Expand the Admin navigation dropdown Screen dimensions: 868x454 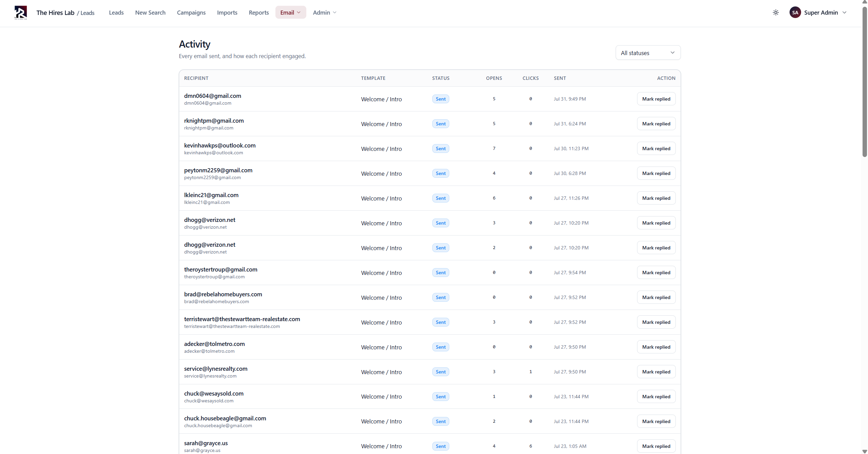tap(325, 13)
